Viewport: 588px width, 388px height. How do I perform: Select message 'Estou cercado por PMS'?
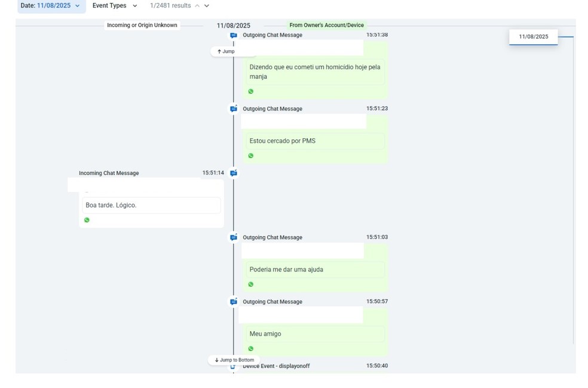[x=315, y=141]
